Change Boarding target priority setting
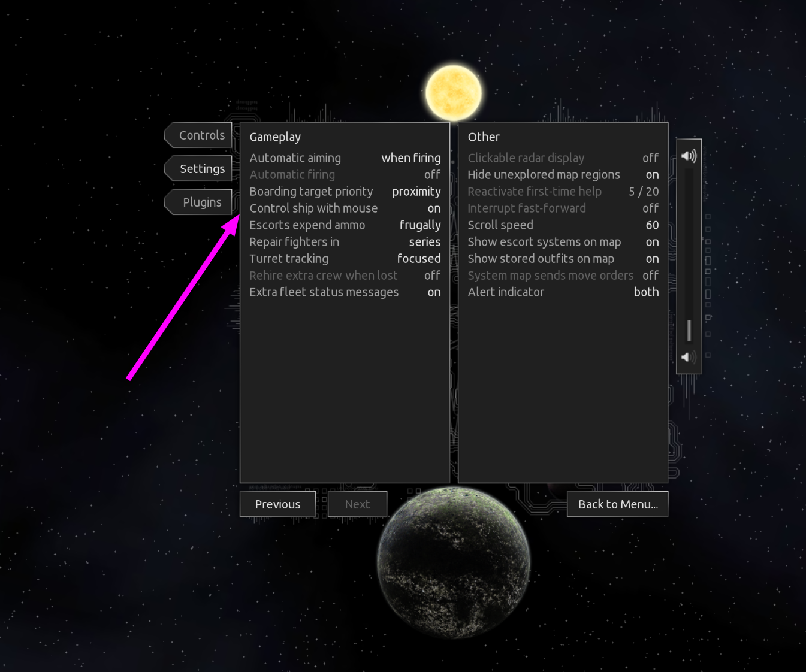Screen dimensions: 806x672 pyautogui.click(x=345, y=191)
